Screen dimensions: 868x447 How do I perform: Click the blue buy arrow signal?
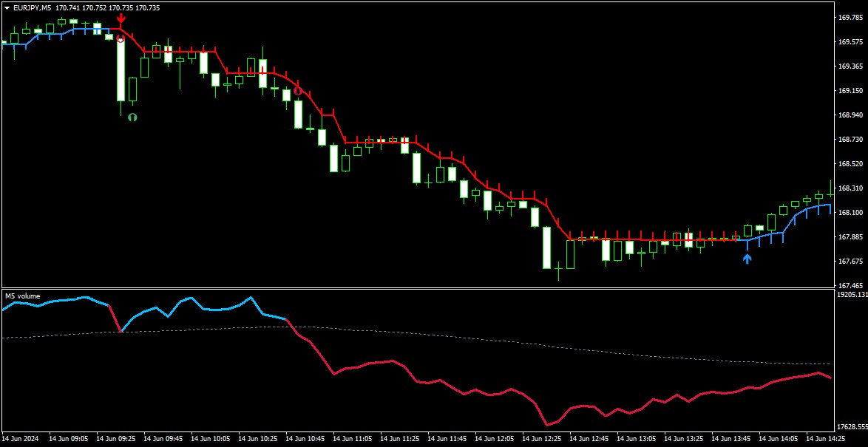tap(747, 259)
